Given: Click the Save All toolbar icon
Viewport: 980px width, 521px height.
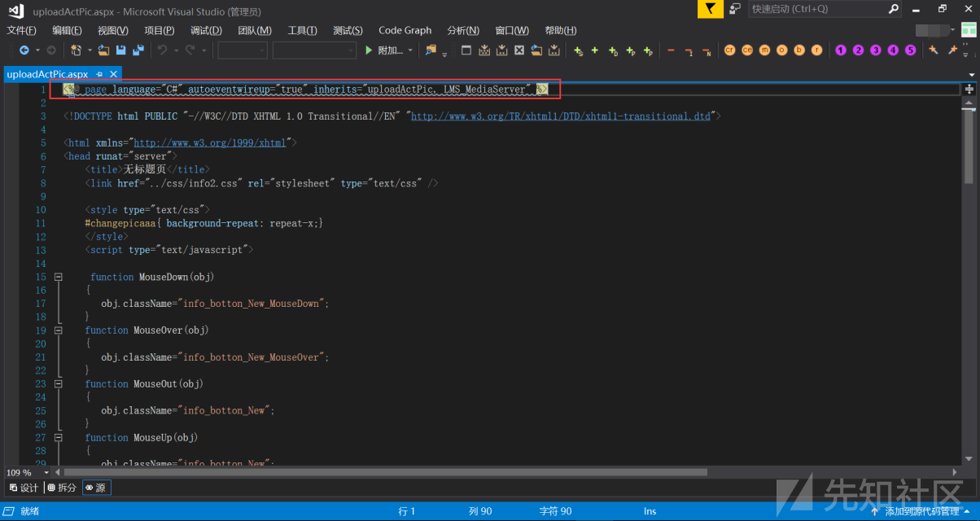Looking at the screenshot, I should 138,50.
